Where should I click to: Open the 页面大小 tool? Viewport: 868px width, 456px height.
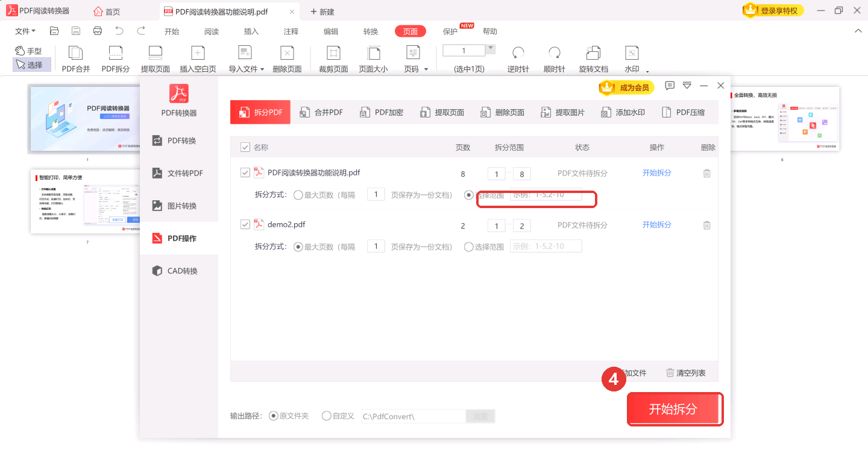(374, 60)
